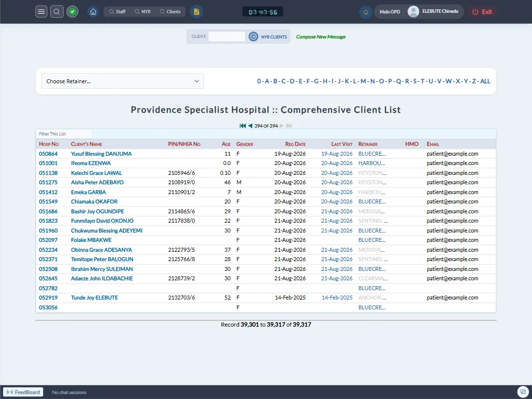Click the last page icon
Image resolution: width=532 pixels, height=399 pixels.
[x=289, y=126]
